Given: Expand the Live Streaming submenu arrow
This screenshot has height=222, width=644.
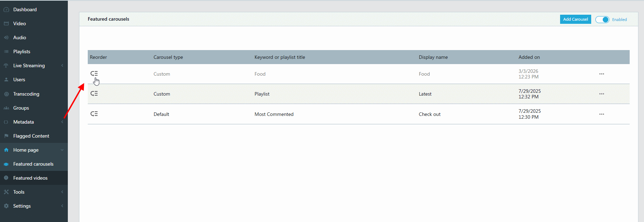Looking at the screenshot, I should tap(62, 65).
